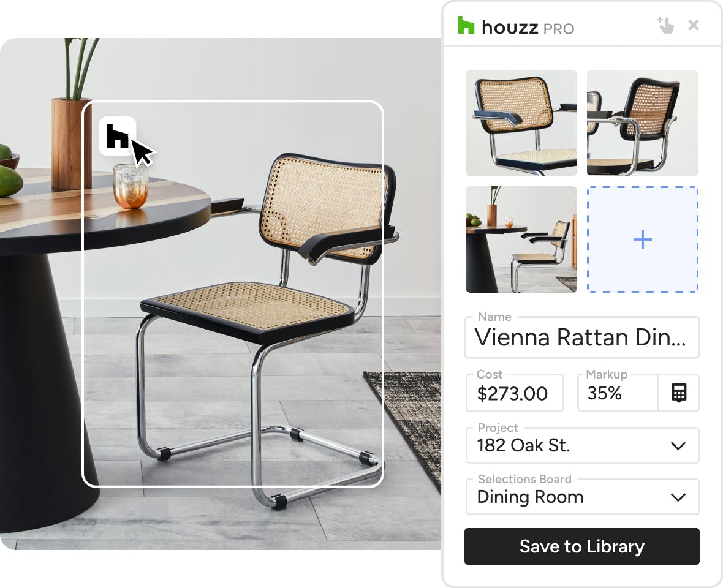The height and width of the screenshot is (588, 723).
Task: Add another image with the plus tile
Action: click(x=642, y=239)
